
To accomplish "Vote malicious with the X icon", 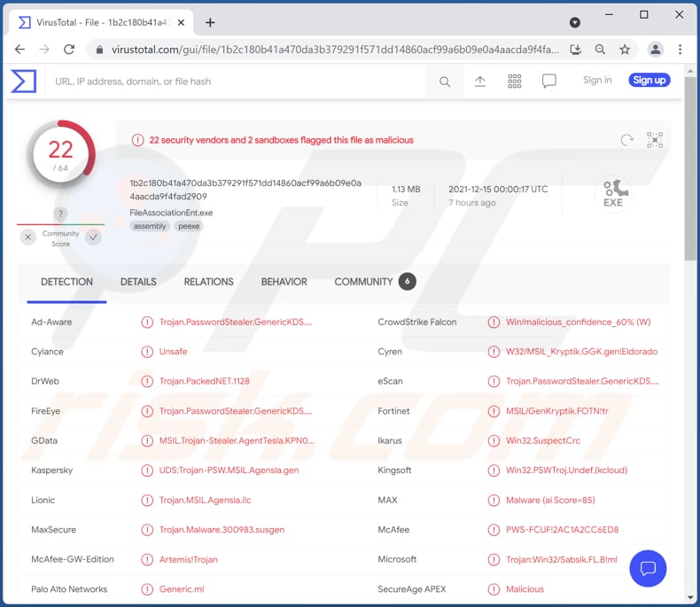I will pyautogui.click(x=28, y=237).
